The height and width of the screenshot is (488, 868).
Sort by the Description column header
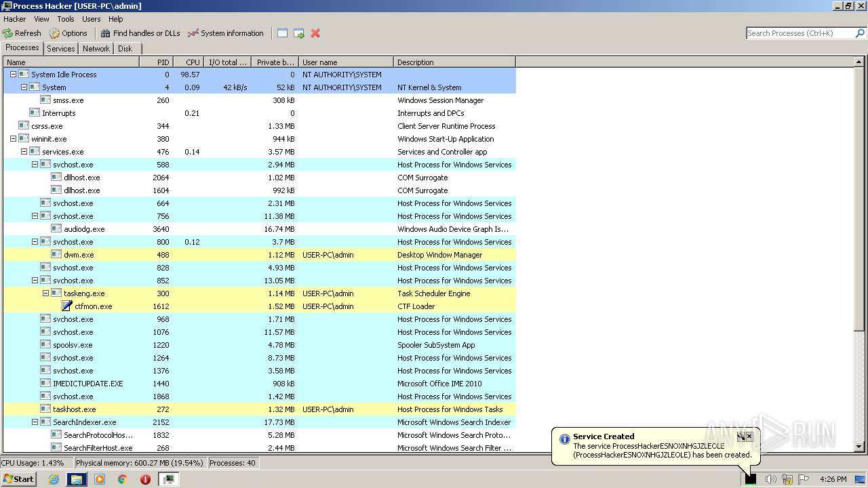[x=454, y=62]
